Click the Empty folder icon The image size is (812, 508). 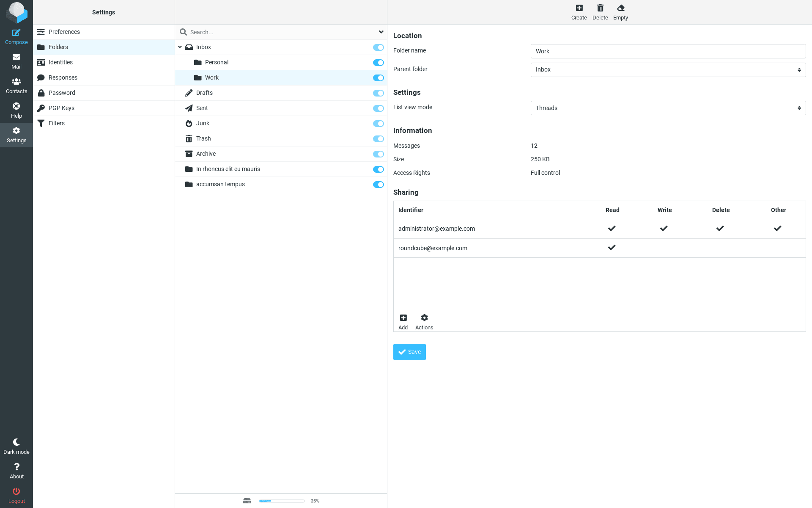(620, 11)
